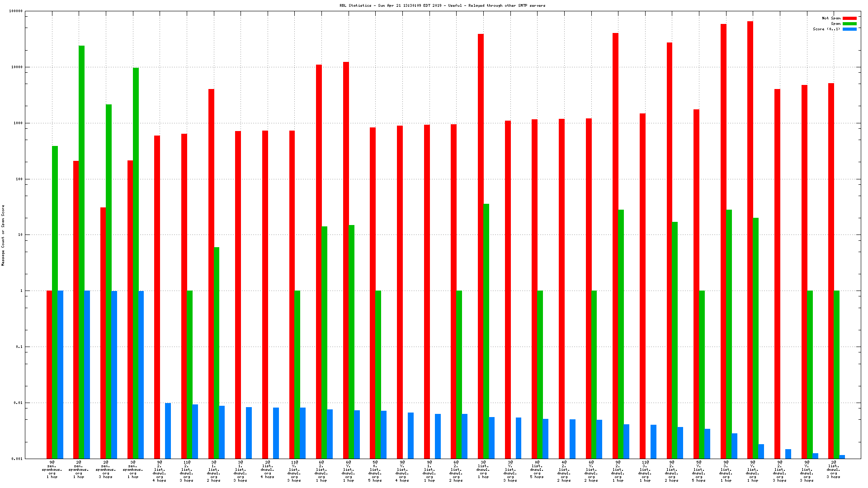Click the '0@ list.dnswl.org 5 hops' axis label
The image size is (868, 488).
tap(537, 469)
